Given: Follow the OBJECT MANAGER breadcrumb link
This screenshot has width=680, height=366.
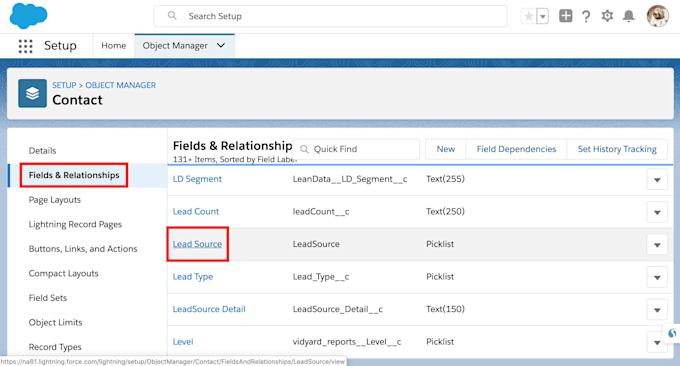Looking at the screenshot, I should click(x=121, y=85).
